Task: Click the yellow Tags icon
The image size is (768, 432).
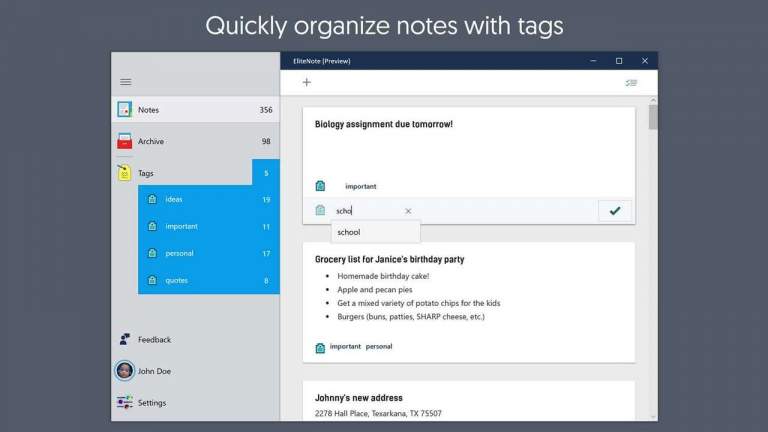Action: tap(124, 172)
